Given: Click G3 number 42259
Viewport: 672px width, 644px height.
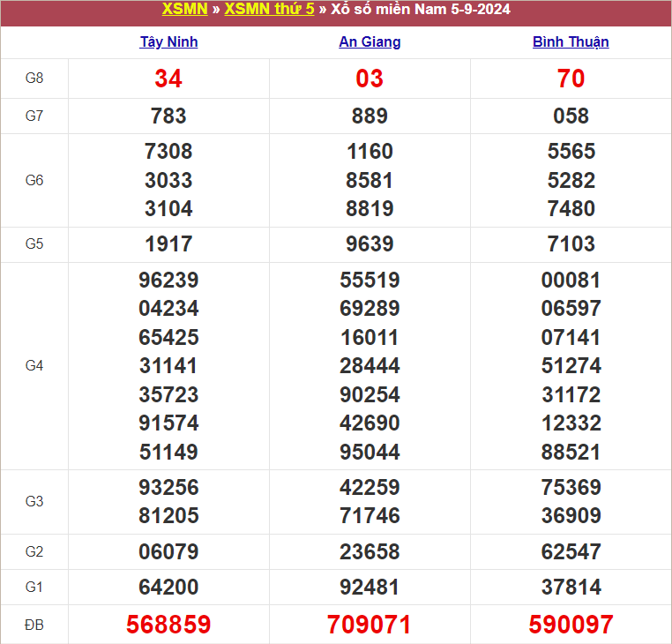Looking at the screenshot, I should 370,487.
